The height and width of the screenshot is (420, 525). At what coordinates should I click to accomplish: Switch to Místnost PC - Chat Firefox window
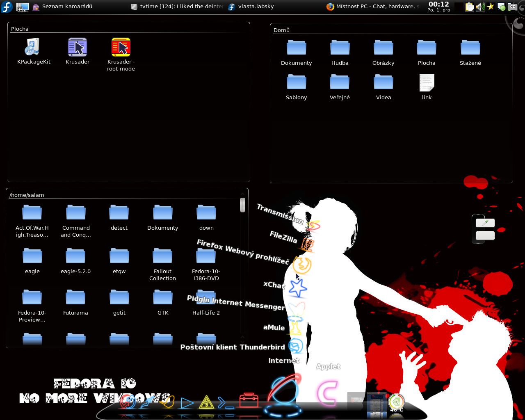tap(373, 7)
